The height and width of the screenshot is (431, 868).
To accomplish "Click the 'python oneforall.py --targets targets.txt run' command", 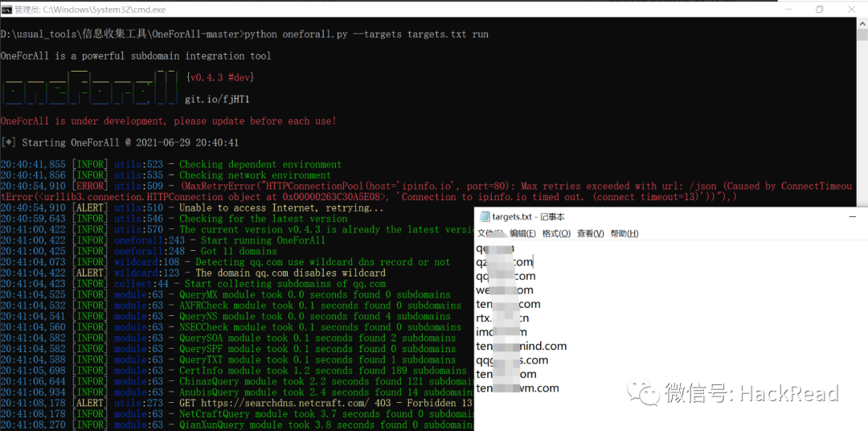I will (366, 35).
